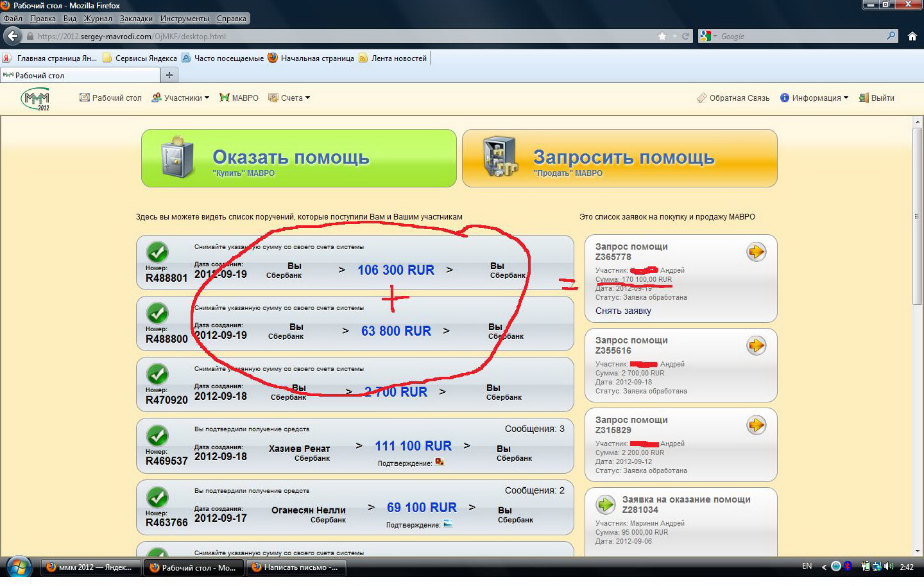924x586 pixels.
Task: Open confirmation attachment for 111 100 RUR
Action: click(x=440, y=462)
